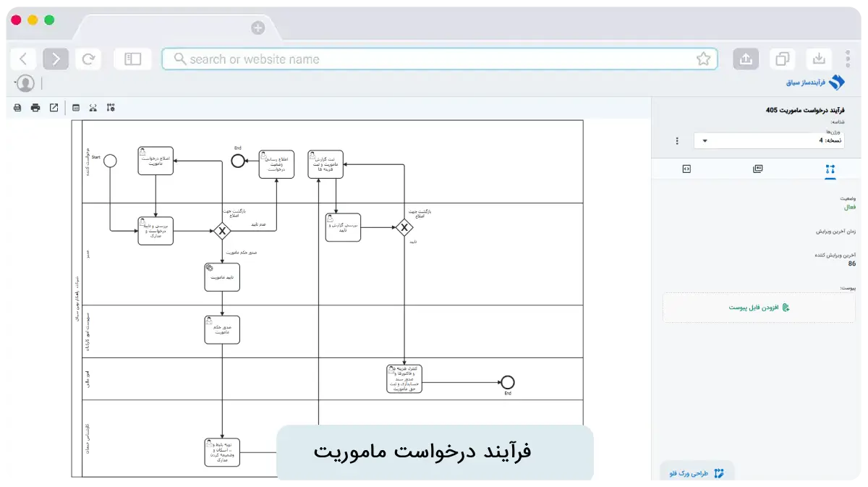Select the اصلاح درخواست ماموریت task box
The width and height of the screenshot is (868, 487).
tap(156, 161)
